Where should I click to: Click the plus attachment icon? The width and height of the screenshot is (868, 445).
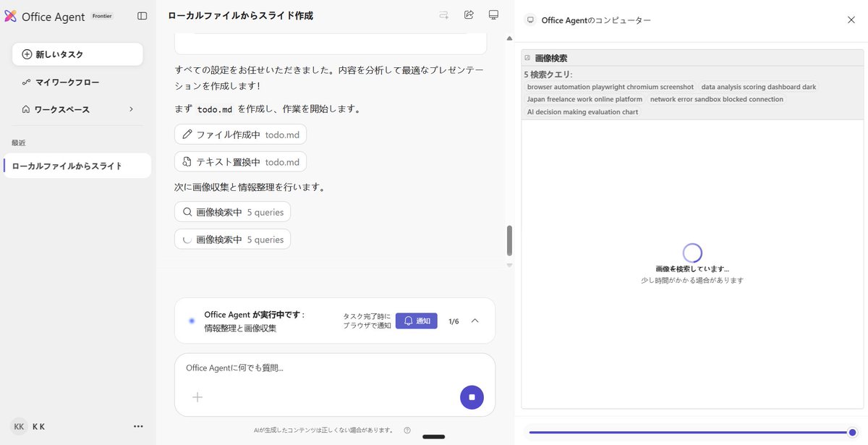tap(197, 397)
